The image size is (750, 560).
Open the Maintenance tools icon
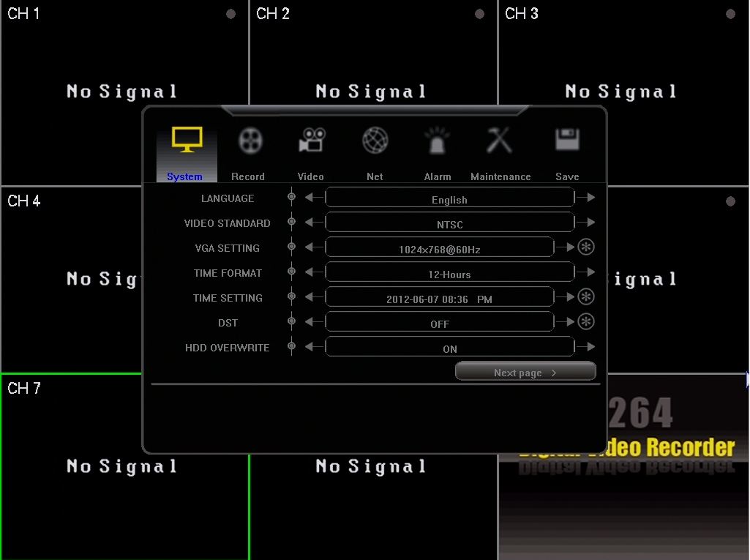[x=499, y=141]
